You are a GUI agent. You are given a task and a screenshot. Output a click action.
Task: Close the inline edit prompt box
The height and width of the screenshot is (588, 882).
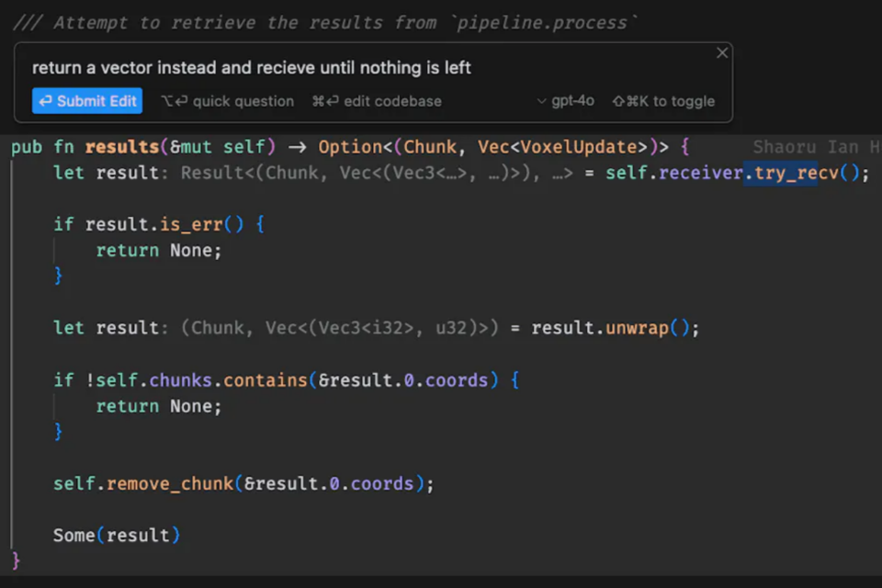(x=721, y=53)
